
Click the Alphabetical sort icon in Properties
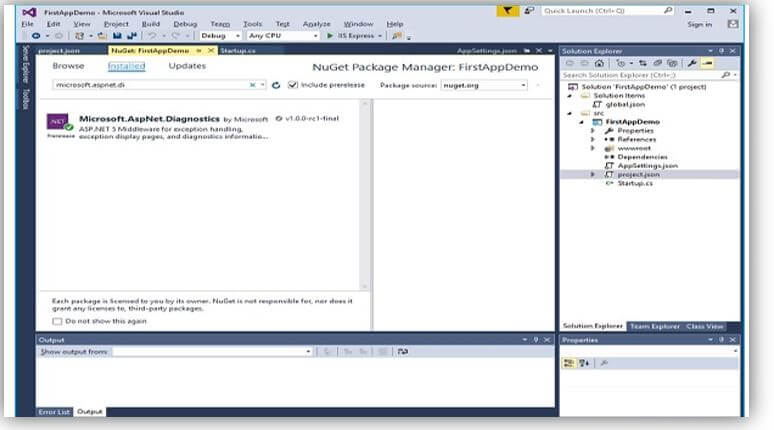(x=584, y=363)
